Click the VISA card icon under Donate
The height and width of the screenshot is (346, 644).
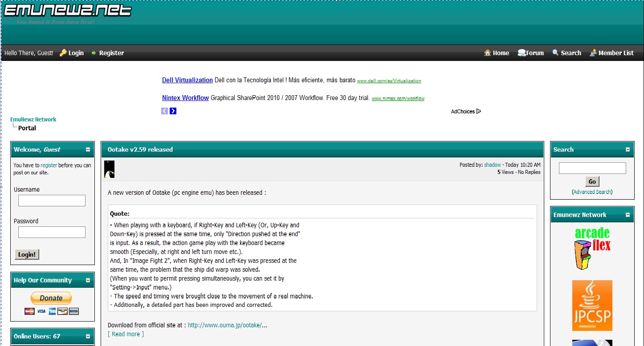[41, 311]
